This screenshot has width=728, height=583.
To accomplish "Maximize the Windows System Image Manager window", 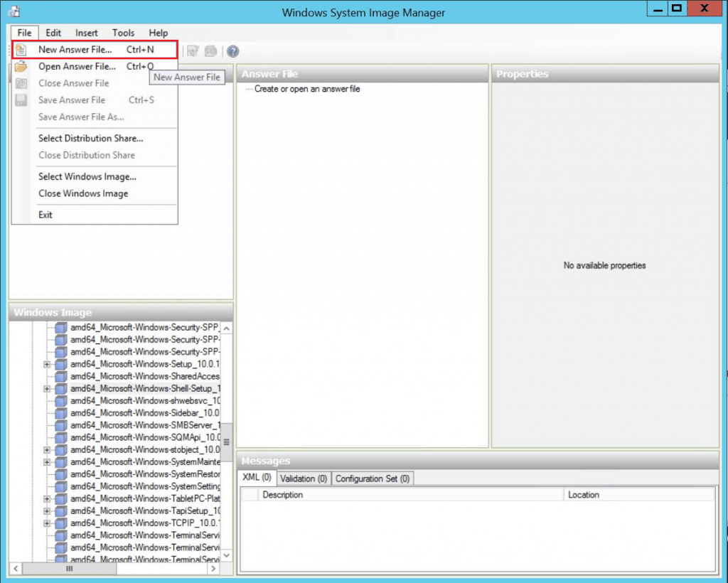I will click(x=677, y=9).
